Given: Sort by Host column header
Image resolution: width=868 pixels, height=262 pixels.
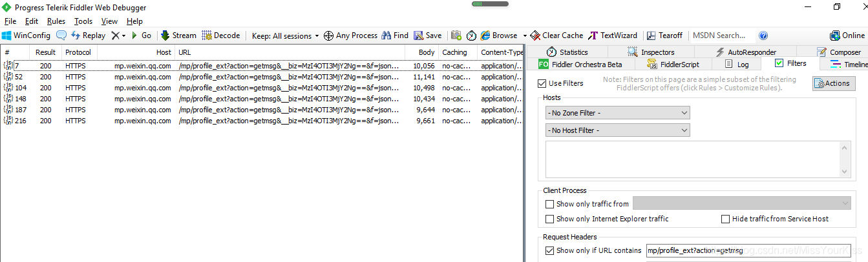Looking at the screenshot, I should tap(136, 52).
